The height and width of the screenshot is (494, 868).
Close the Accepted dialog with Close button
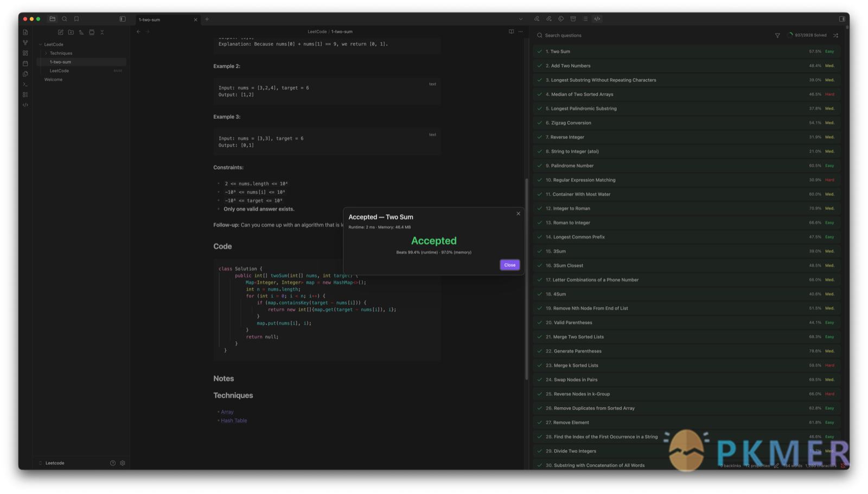coord(510,265)
